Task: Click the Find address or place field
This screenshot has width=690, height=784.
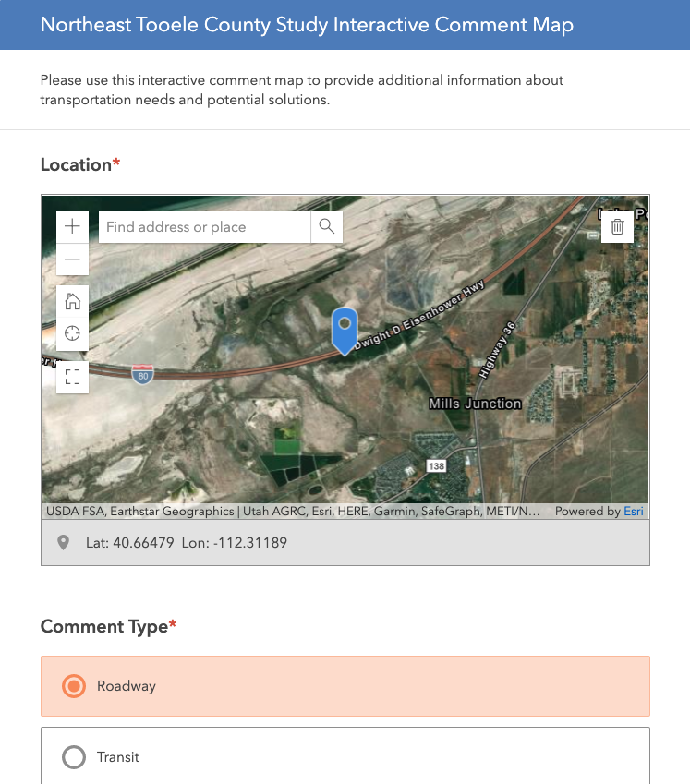Action: point(203,226)
